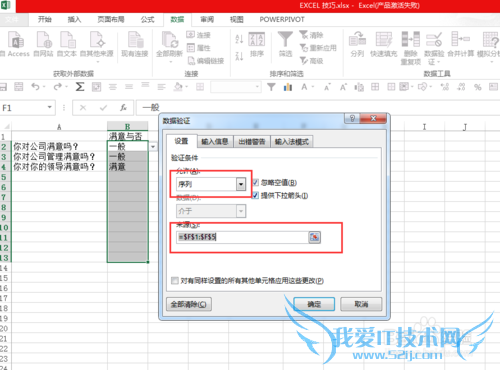The height and width of the screenshot is (370, 500).
Task: Sort descending Z to A icon
Action: pos(239,56)
